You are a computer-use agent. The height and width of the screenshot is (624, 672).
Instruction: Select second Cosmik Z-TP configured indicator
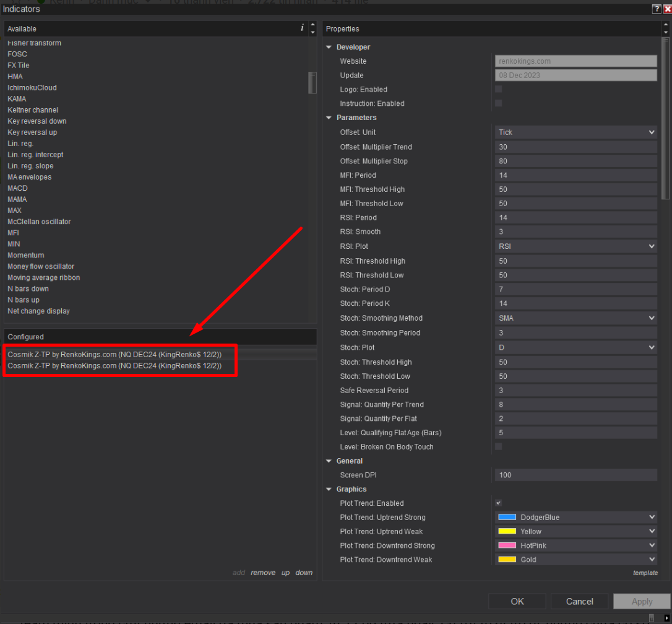pyautogui.click(x=114, y=366)
